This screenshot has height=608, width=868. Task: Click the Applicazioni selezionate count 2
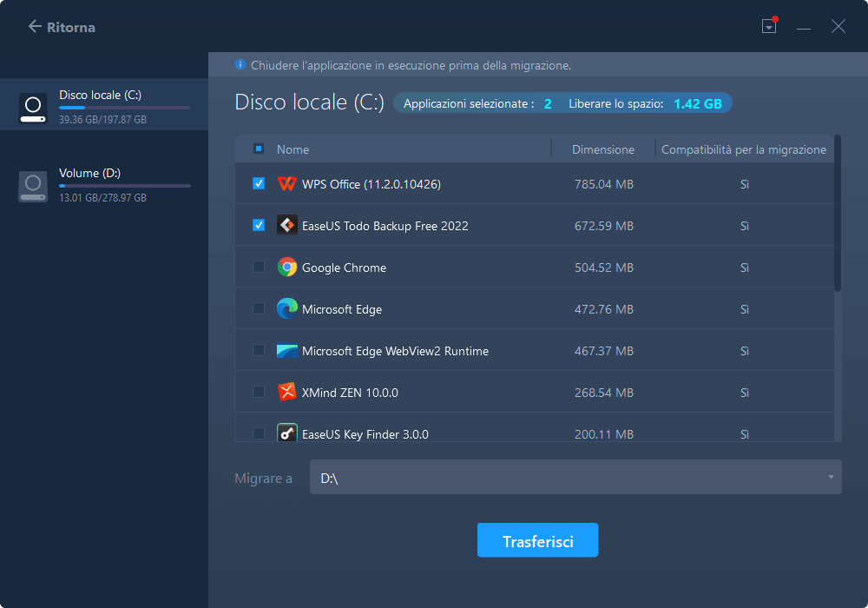point(548,103)
